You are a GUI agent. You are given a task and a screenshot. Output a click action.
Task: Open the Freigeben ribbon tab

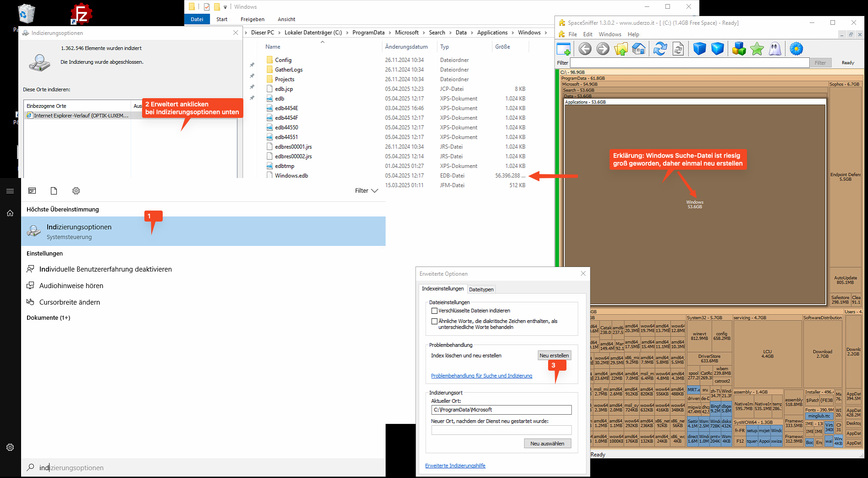coord(253,19)
